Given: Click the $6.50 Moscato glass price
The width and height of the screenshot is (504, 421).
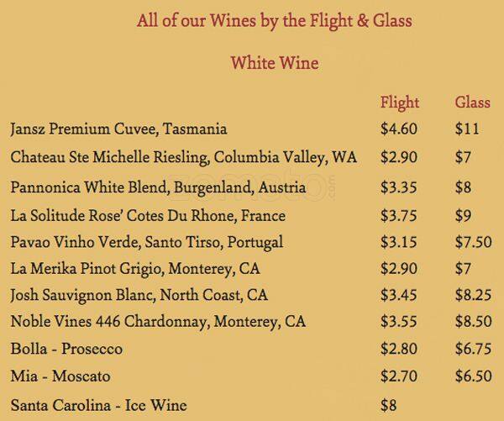Looking at the screenshot, I should click(x=473, y=376).
